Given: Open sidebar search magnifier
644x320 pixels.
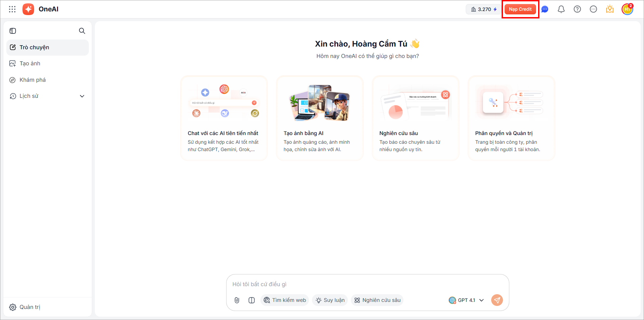Looking at the screenshot, I should [x=82, y=31].
